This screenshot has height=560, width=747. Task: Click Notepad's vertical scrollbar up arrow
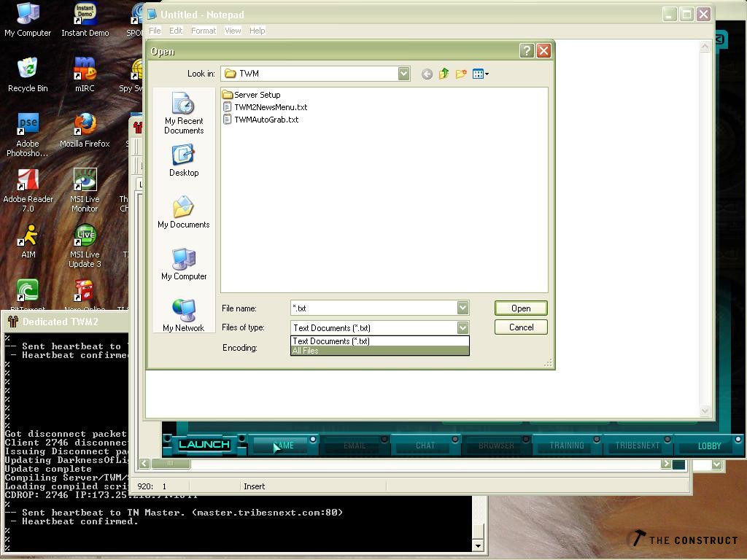[x=705, y=46]
